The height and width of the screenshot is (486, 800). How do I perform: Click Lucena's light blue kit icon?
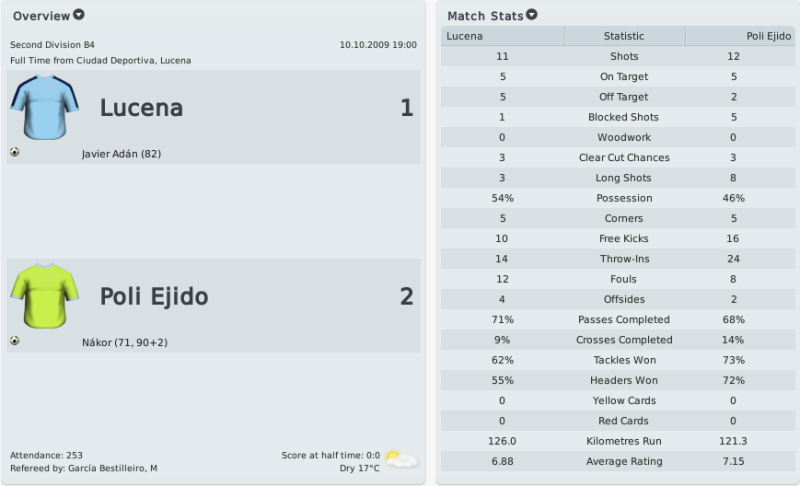pos(44,107)
